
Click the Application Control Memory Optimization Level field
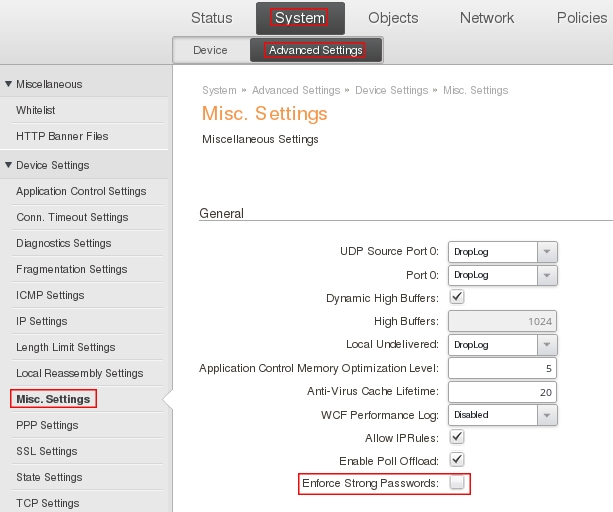click(502, 368)
